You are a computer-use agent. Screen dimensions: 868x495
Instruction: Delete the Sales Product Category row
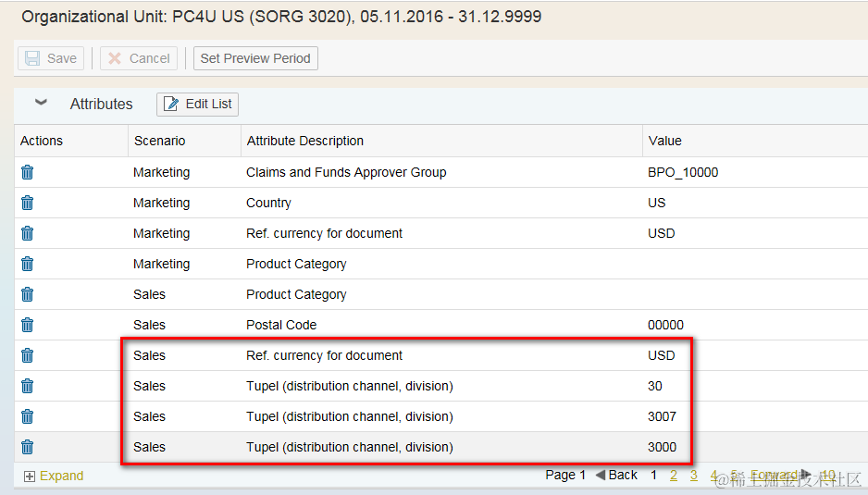pyautogui.click(x=28, y=294)
